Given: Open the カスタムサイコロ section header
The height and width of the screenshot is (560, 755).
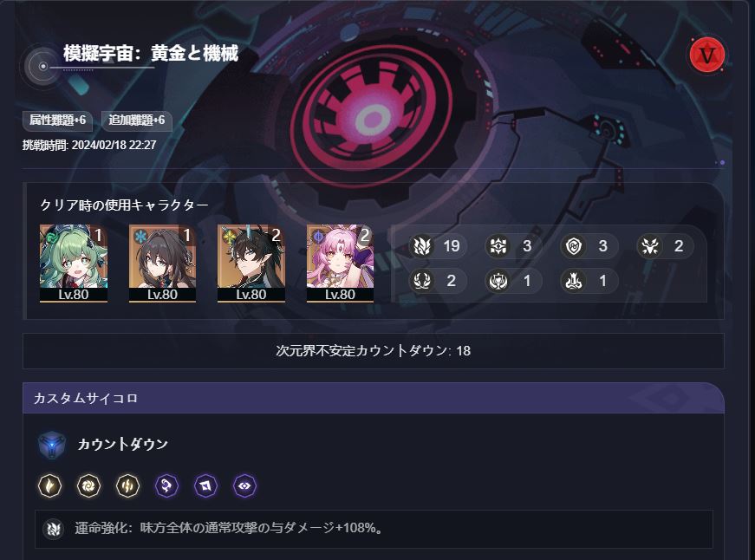Looking at the screenshot, I should 374,398.
